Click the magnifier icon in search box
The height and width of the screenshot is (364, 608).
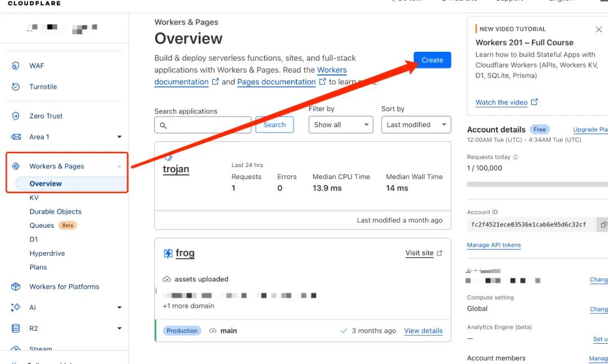point(163,125)
